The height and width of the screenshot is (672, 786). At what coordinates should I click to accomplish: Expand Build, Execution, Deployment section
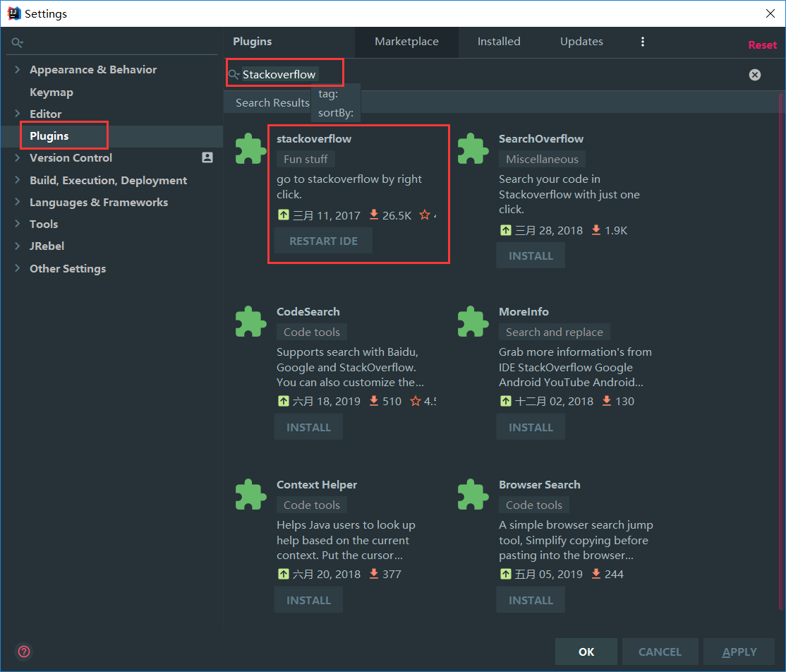pos(17,181)
